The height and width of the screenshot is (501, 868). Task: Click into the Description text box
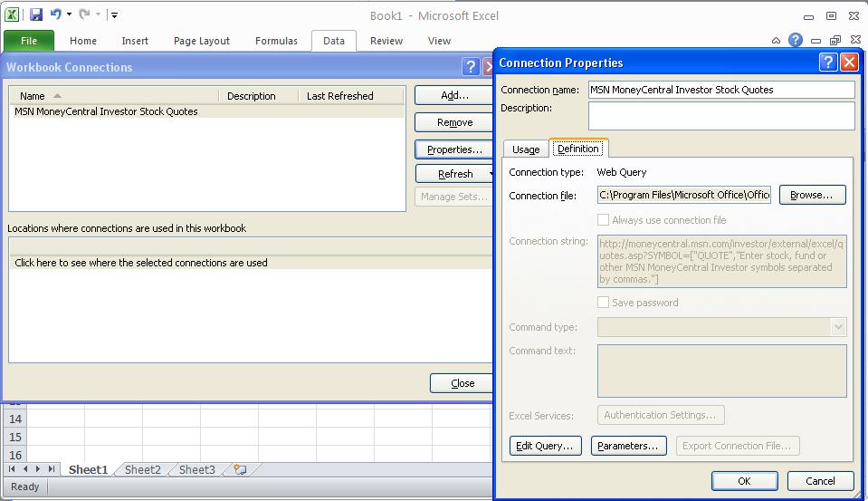click(721, 116)
